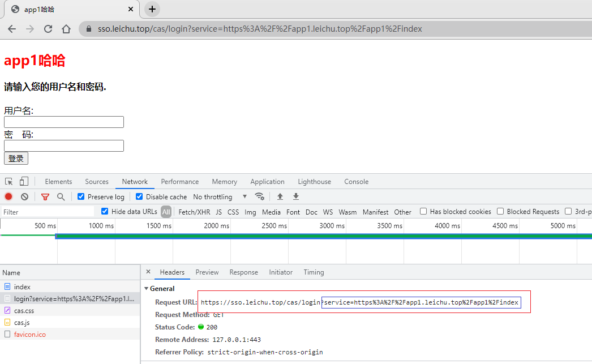The image size is (592, 364).
Task: Import HAR file with upload arrow
Action: [280, 196]
